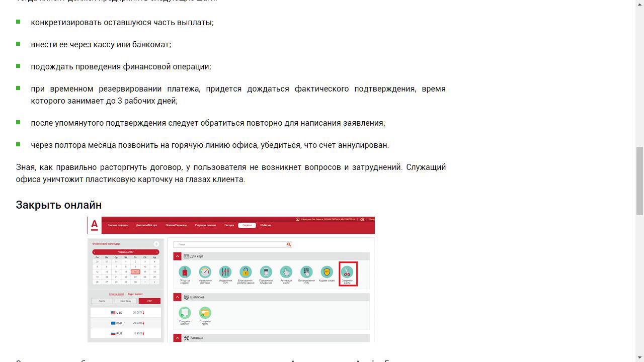Open the 'Головна сторінка' menu tab
The width and height of the screenshot is (644, 362).
pos(117,225)
